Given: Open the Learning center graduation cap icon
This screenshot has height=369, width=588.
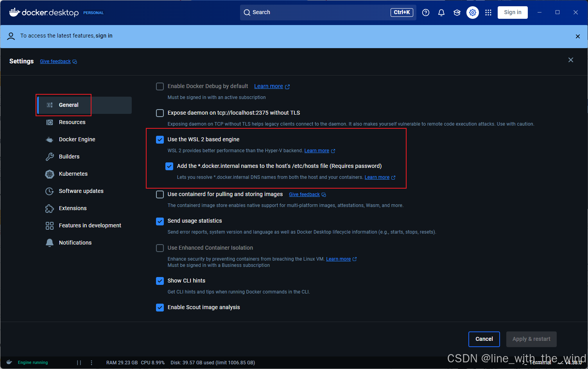Looking at the screenshot, I should tap(457, 13).
